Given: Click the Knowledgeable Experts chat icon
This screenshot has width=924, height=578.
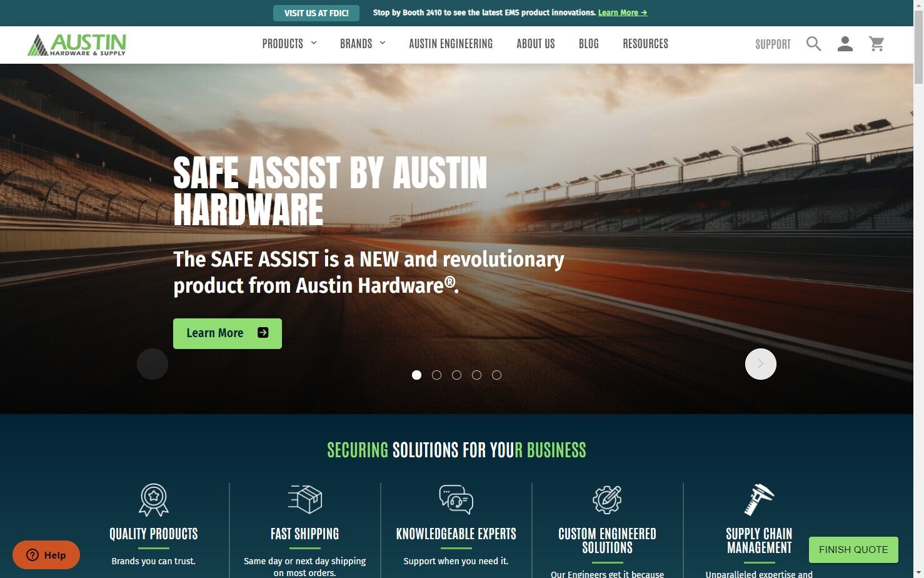Looking at the screenshot, I should (x=456, y=499).
